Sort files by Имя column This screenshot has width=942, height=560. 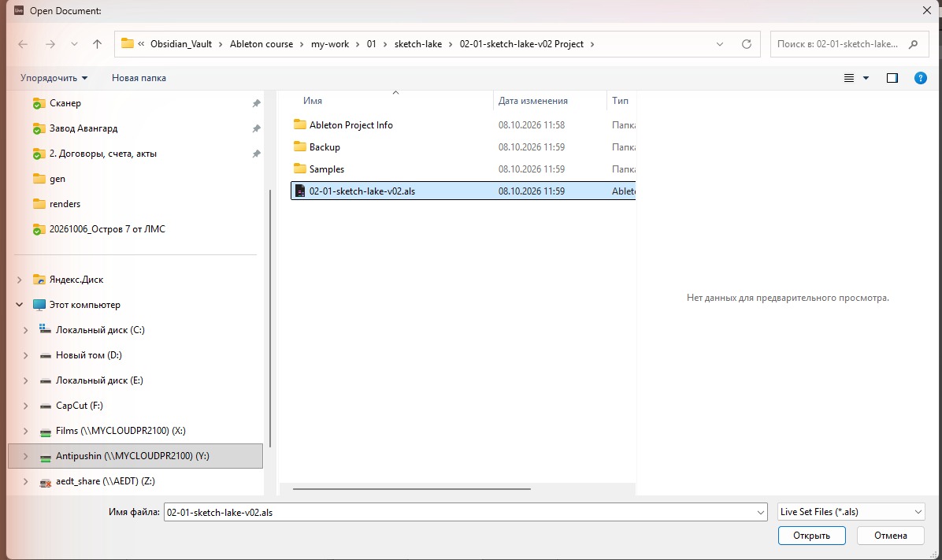313,100
